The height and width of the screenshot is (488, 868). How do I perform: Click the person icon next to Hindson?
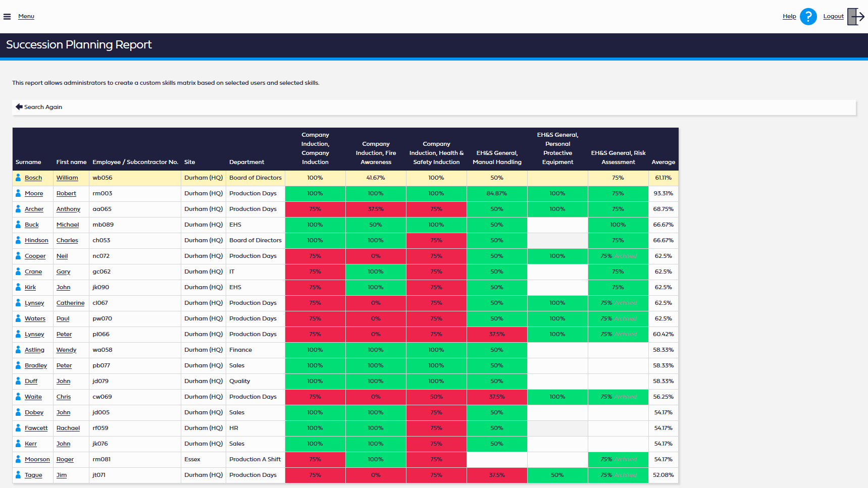point(18,240)
